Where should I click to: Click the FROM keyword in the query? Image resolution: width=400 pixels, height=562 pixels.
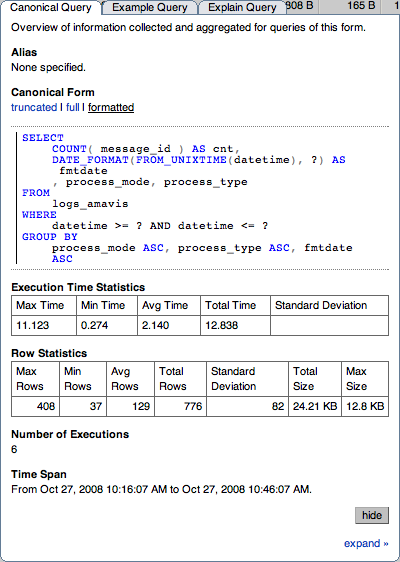click(x=36, y=193)
